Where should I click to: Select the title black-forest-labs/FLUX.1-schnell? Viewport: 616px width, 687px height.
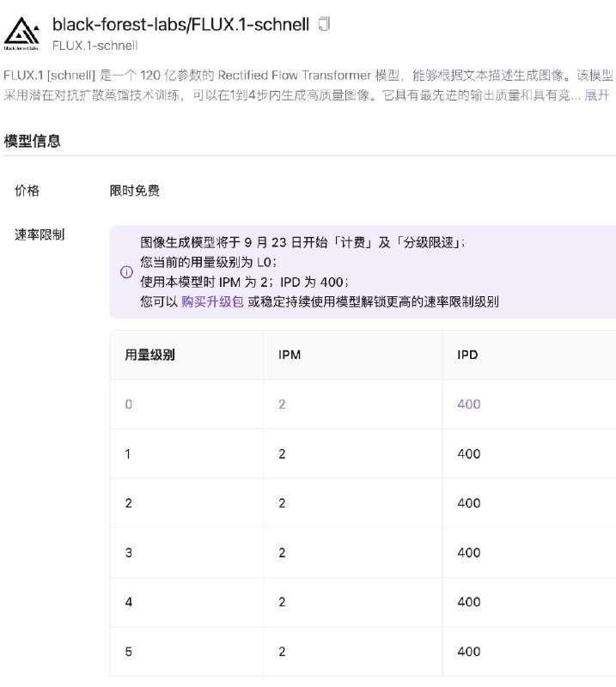point(180,25)
